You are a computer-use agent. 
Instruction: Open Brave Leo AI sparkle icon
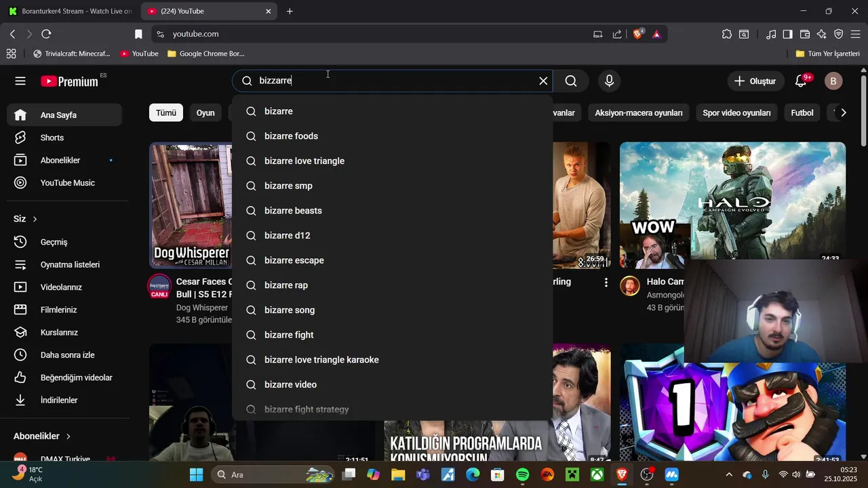[822, 34]
